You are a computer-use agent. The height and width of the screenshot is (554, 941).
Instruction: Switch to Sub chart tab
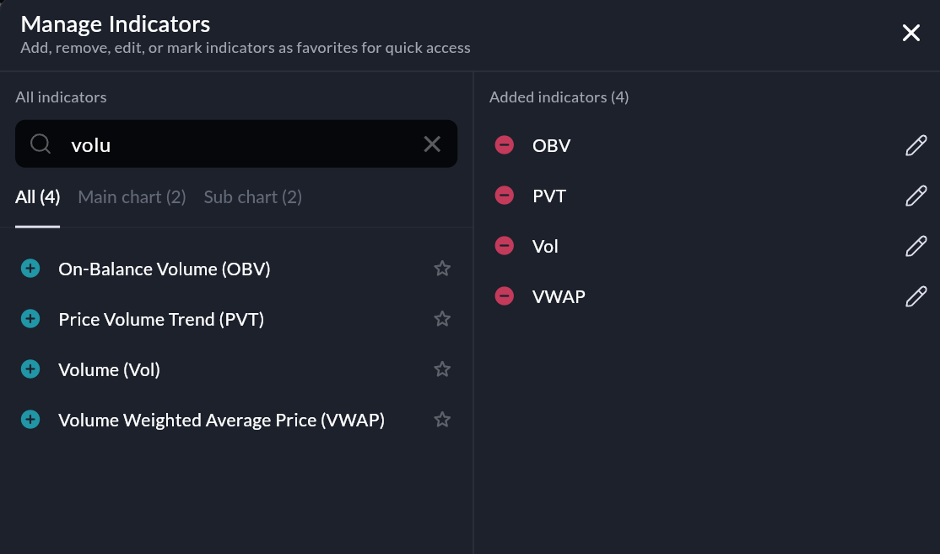[253, 197]
